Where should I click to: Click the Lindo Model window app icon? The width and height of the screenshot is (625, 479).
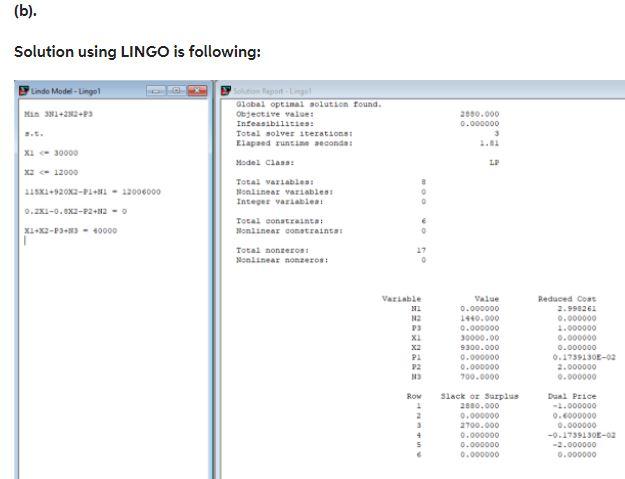(x=24, y=91)
